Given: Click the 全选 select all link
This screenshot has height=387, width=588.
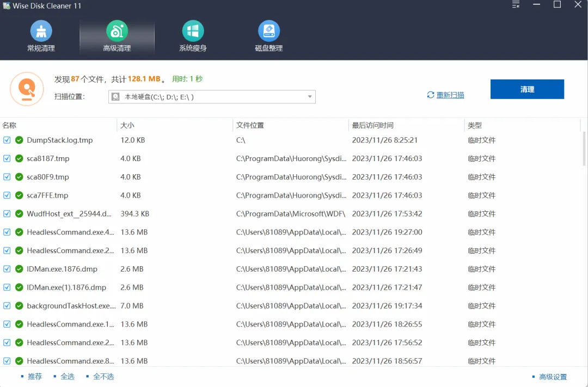Looking at the screenshot, I should 68,377.
